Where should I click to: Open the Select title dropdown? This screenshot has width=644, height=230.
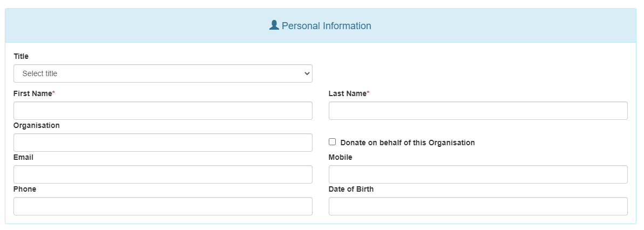click(162, 73)
